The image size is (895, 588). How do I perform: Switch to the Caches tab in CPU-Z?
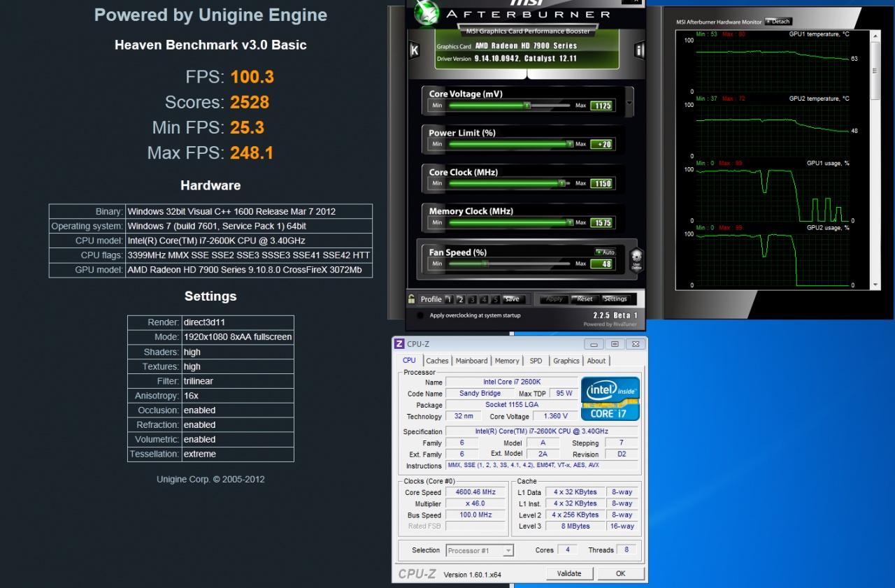(x=437, y=361)
